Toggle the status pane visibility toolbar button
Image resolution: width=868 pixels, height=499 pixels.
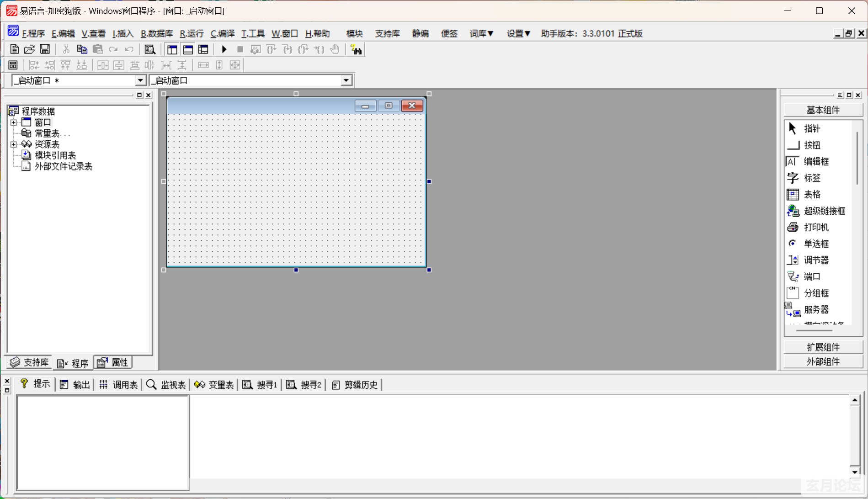(188, 49)
